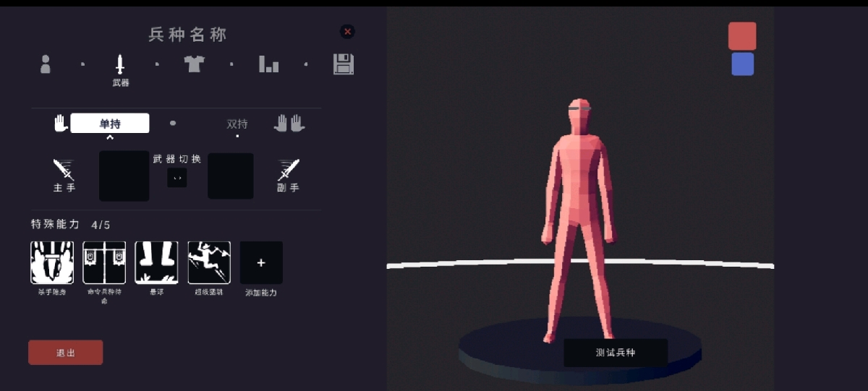The height and width of the screenshot is (391, 868).
Task: Select the first special ability icon
Action: (52, 262)
